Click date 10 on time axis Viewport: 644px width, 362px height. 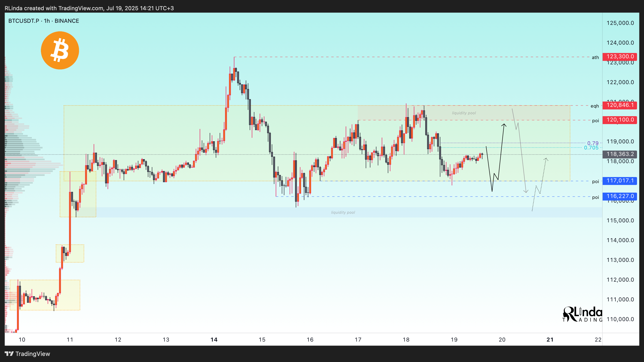click(22, 339)
